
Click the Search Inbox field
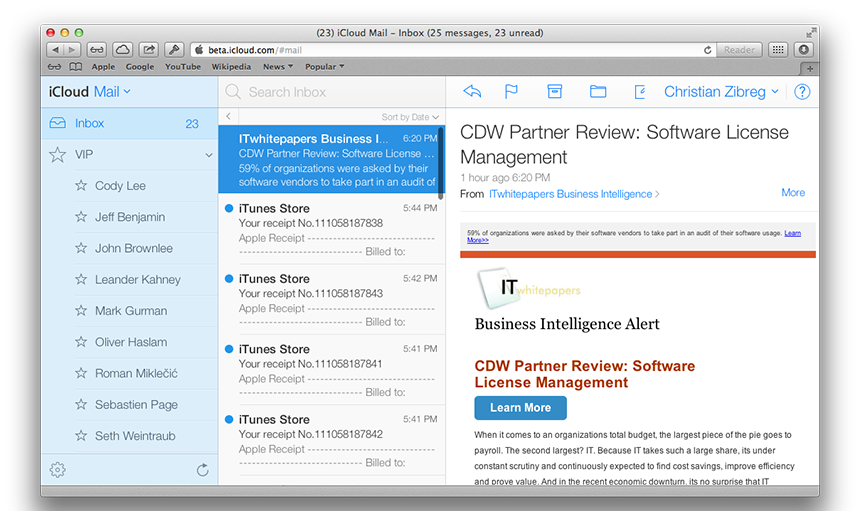[332, 92]
